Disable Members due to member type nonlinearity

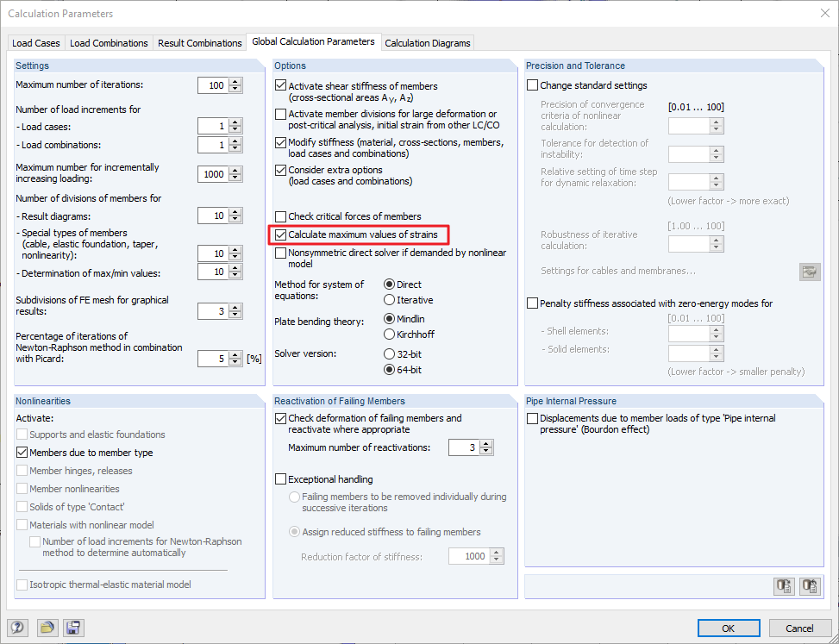click(21, 453)
